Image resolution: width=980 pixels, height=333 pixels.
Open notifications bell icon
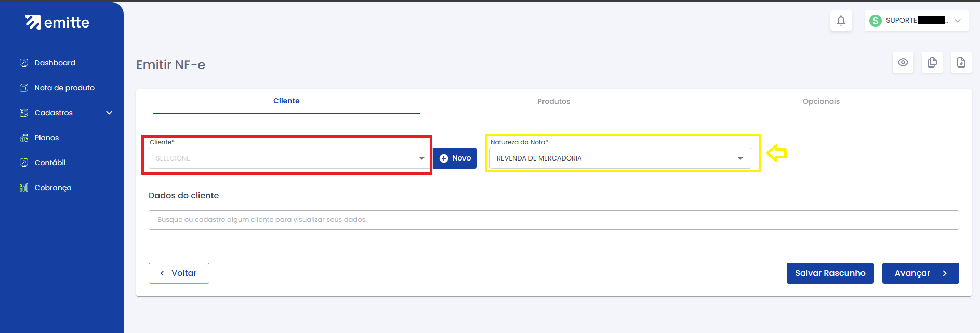click(841, 21)
